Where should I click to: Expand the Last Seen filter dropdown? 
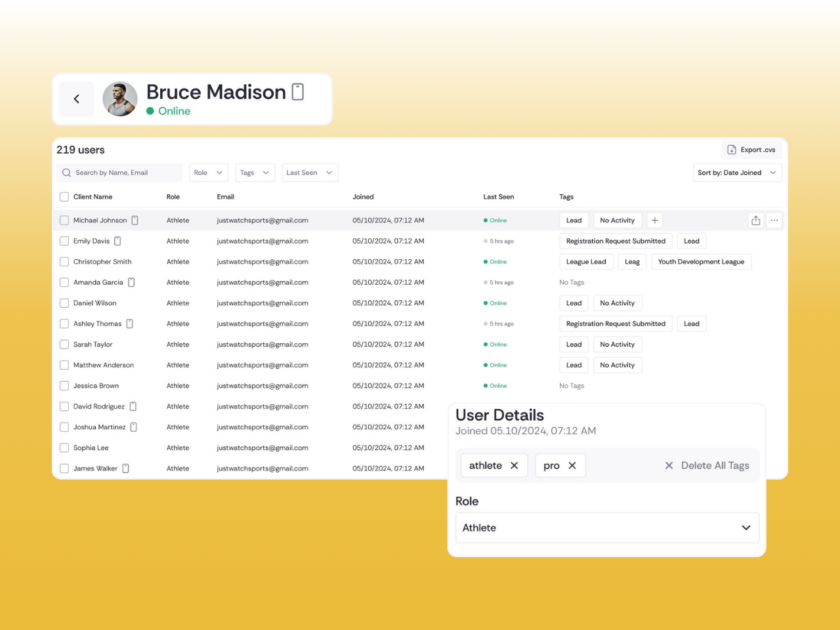[x=310, y=173]
